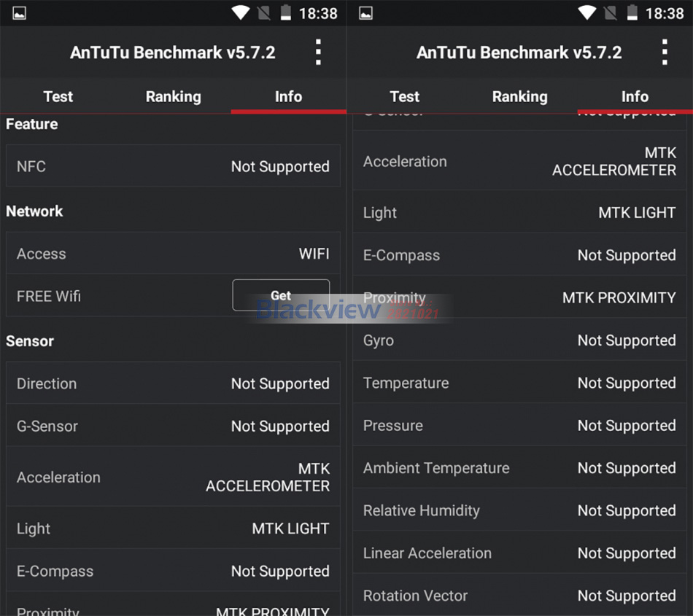Tap the Gyro sensor row
Viewport: 693px width, 616px height.
(x=519, y=340)
